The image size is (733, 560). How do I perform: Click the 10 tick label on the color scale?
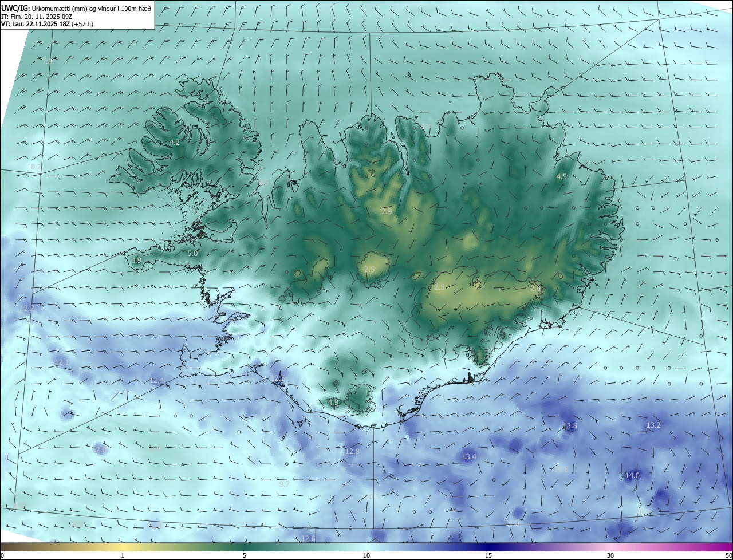(x=366, y=555)
